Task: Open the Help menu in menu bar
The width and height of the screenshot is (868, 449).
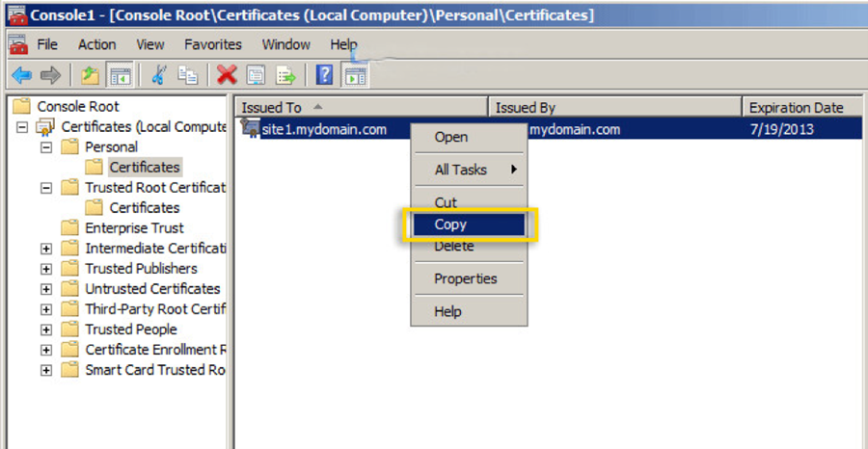Action: [343, 44]
